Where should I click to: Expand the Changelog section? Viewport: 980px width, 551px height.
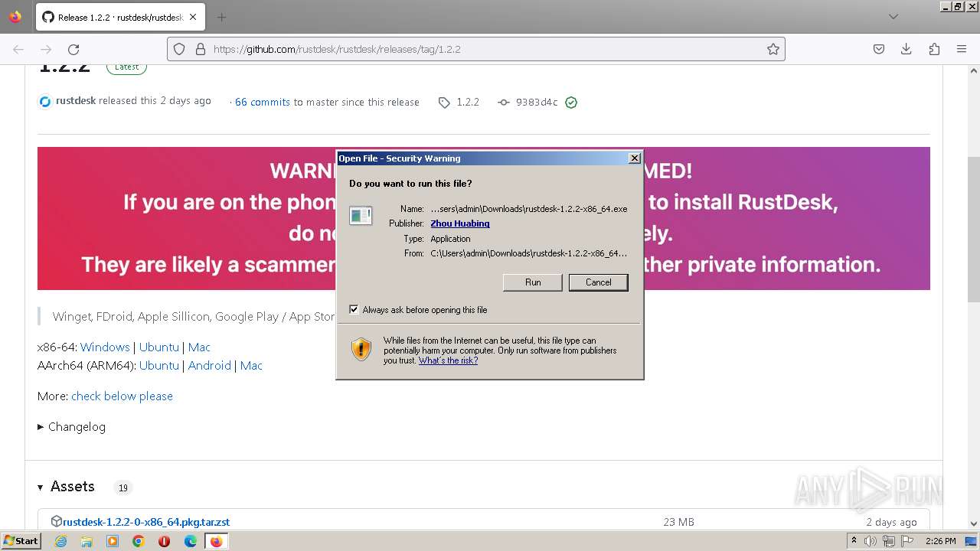72,427
